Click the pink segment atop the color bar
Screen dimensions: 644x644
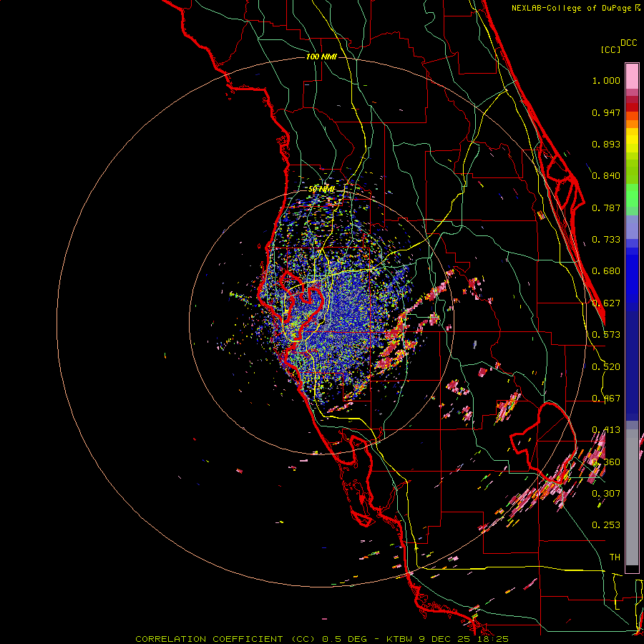632,77
